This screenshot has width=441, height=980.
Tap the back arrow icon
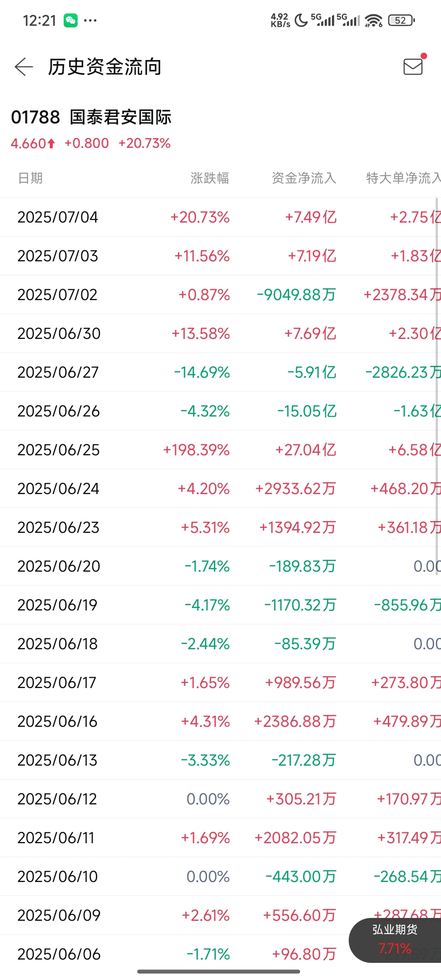click(24, 67)
